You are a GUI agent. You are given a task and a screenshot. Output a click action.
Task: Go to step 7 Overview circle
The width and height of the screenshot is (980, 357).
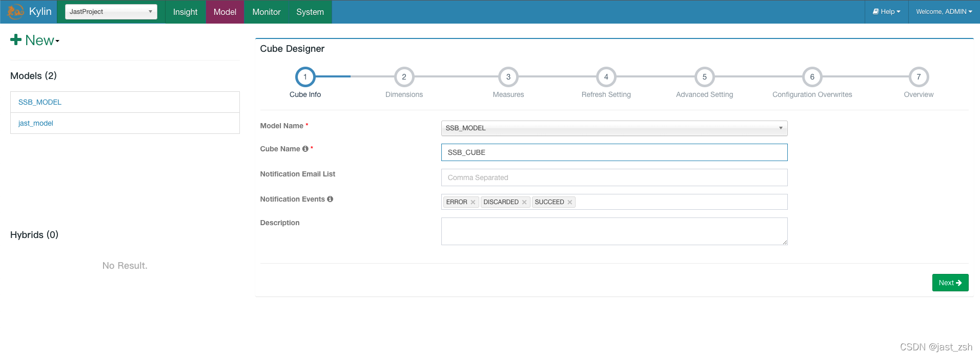pos(918,77)
